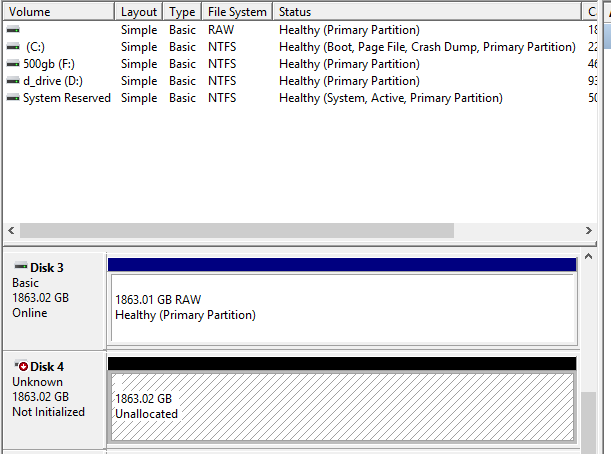Click the (C:) row's Boot, Page File status

pyautogui.click(x=427, y=47)
